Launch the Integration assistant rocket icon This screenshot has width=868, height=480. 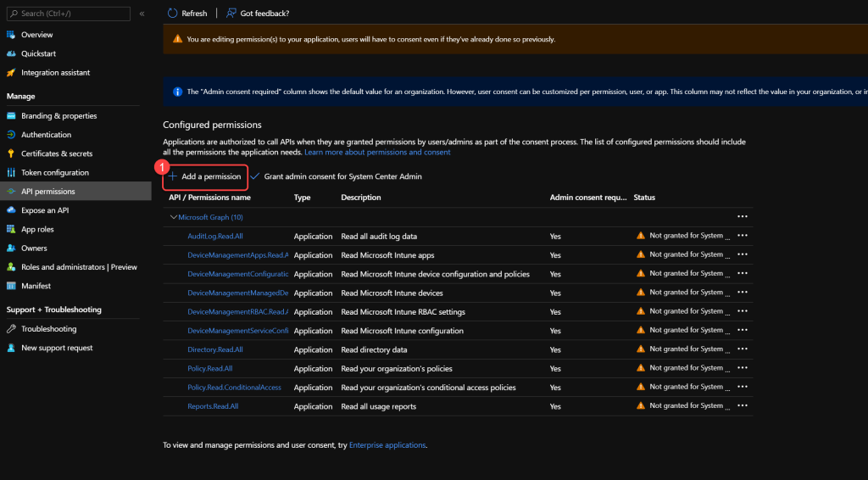tap(12, 73)
